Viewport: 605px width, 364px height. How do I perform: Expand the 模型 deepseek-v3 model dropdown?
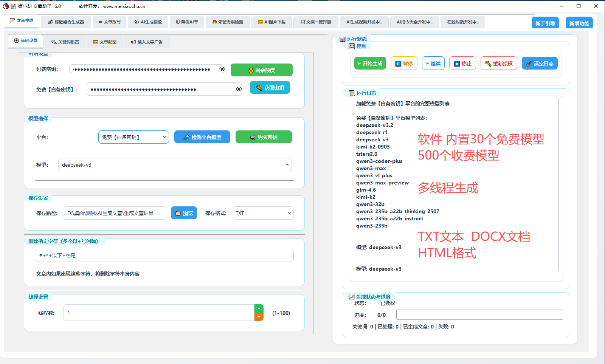pyautogui.click(x=175, y=165)
